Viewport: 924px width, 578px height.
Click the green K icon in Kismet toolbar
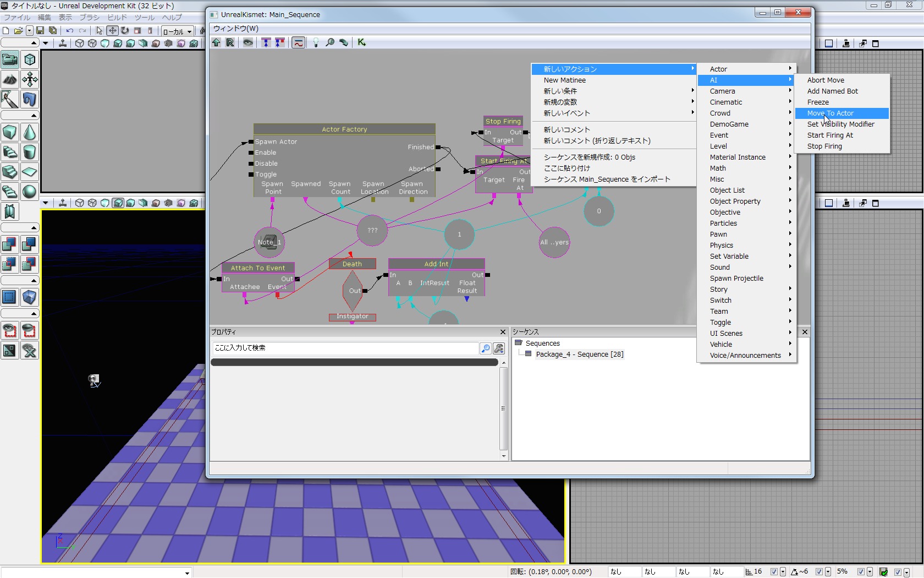[361, 42]
